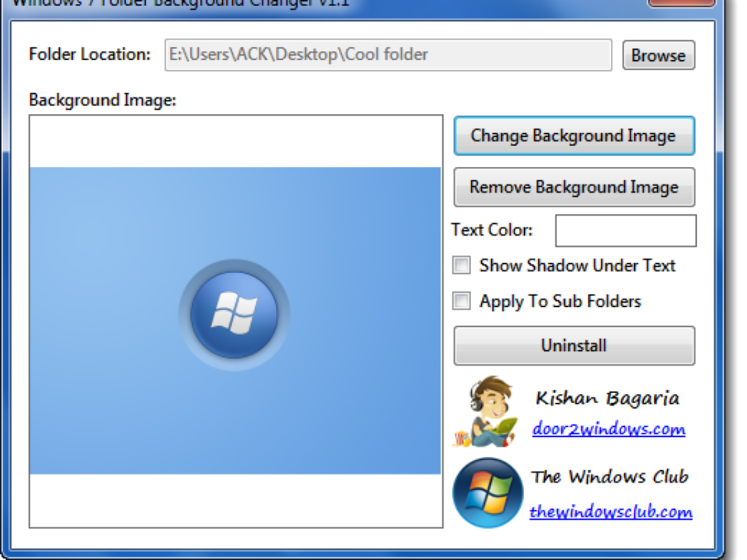Click Change Background Image button

click(574, 136)
